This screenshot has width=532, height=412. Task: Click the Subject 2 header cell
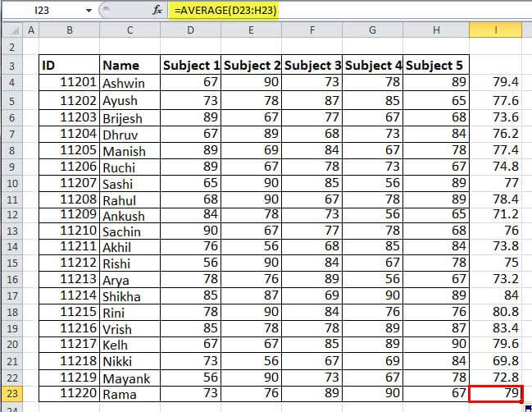[252, 65]
